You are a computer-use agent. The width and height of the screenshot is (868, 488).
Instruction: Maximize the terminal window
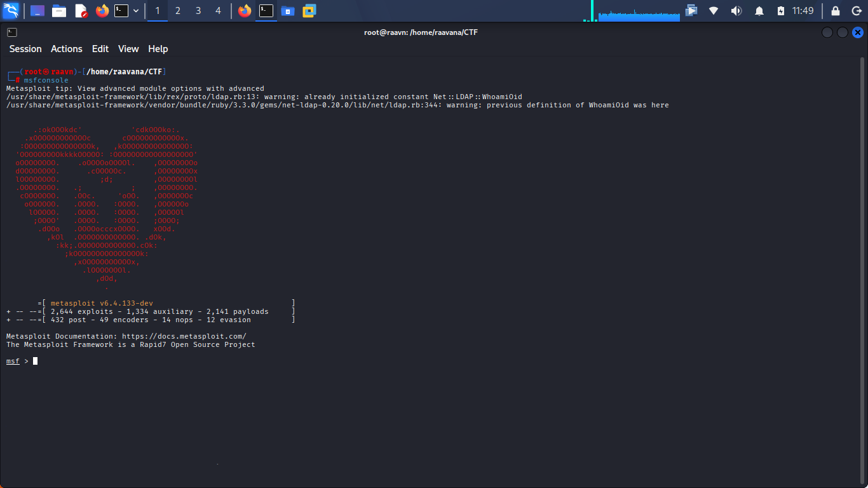coord(842,32)
